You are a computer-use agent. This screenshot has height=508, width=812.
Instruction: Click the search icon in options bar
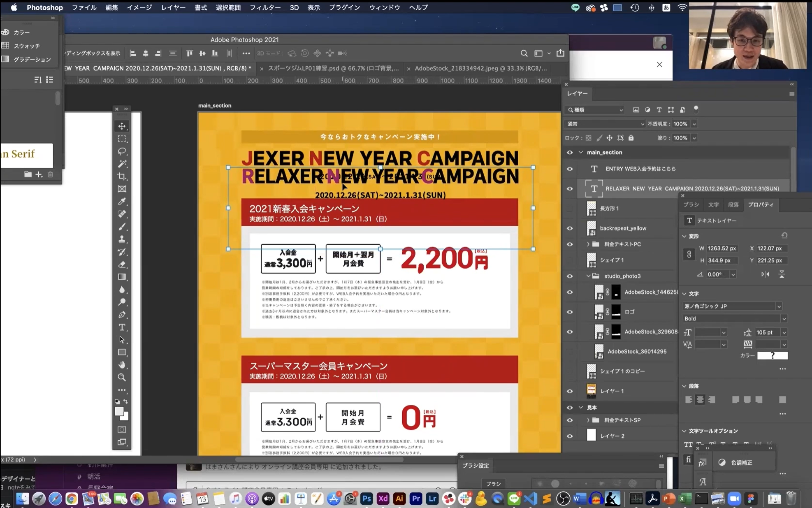[524, 53]
